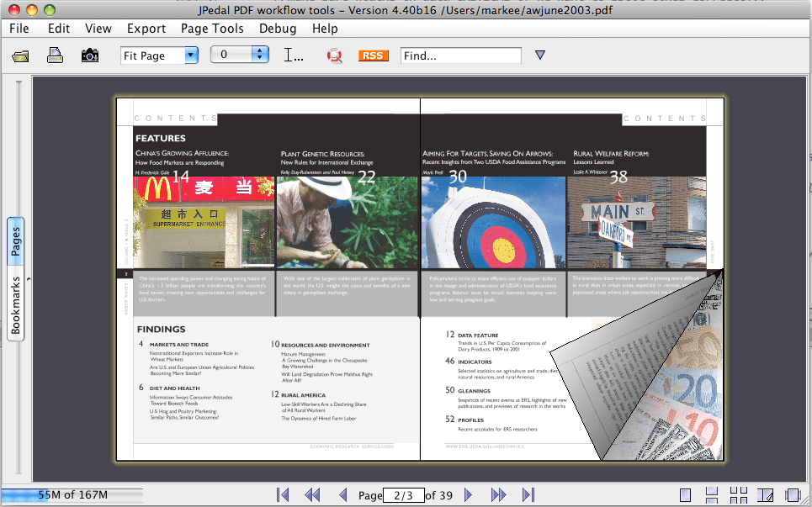
Task: Take a snapshot with the camera icon
Action: (90, 55)
